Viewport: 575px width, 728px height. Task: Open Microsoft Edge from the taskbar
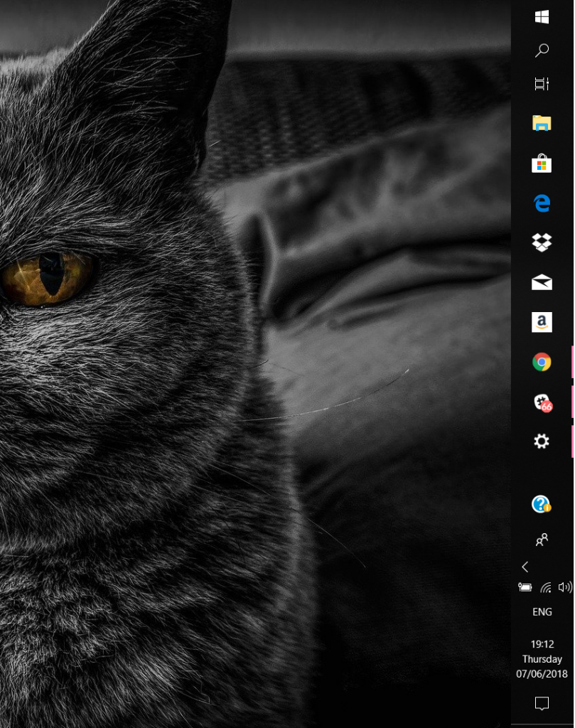(542, 204)
